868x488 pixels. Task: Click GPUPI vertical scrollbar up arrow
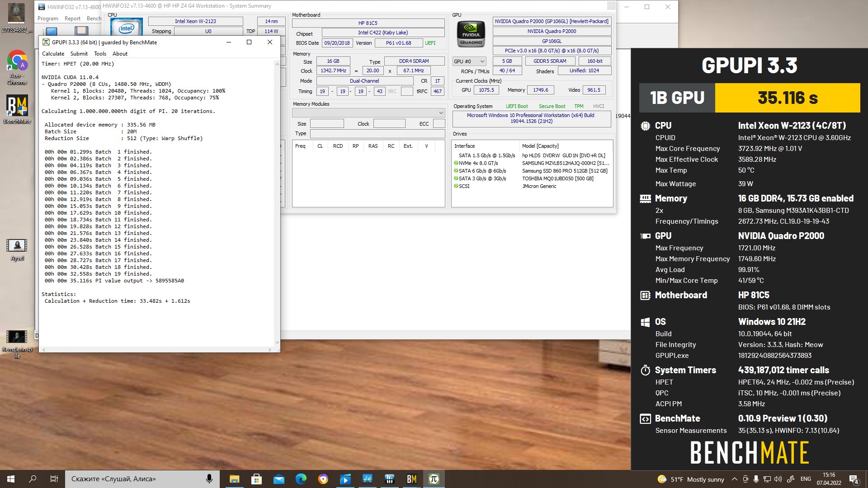277,64
